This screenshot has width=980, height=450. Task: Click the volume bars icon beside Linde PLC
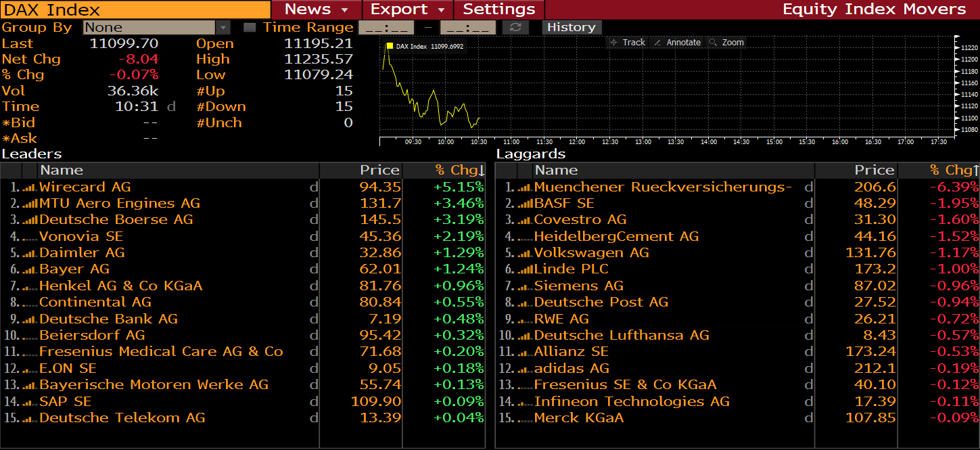click(525, 269)
